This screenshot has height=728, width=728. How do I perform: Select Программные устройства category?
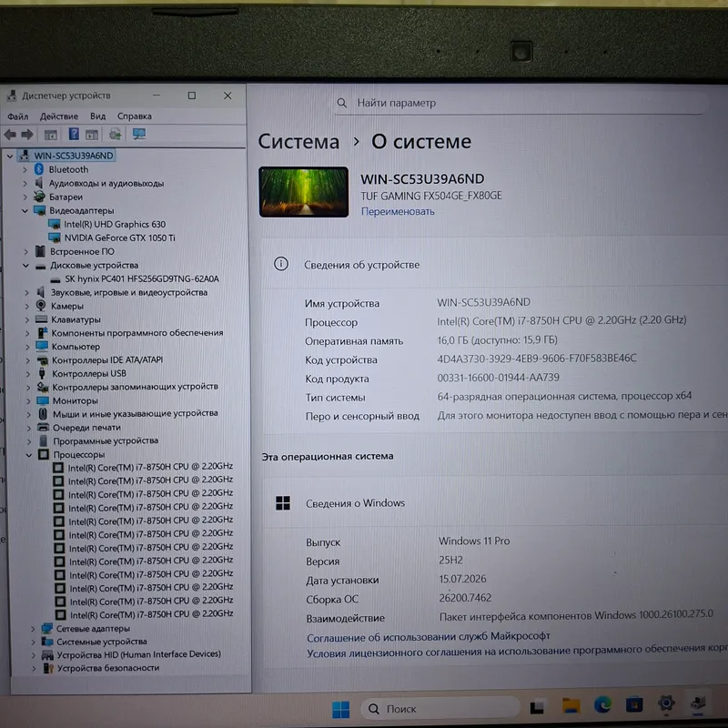pos(106,440)
